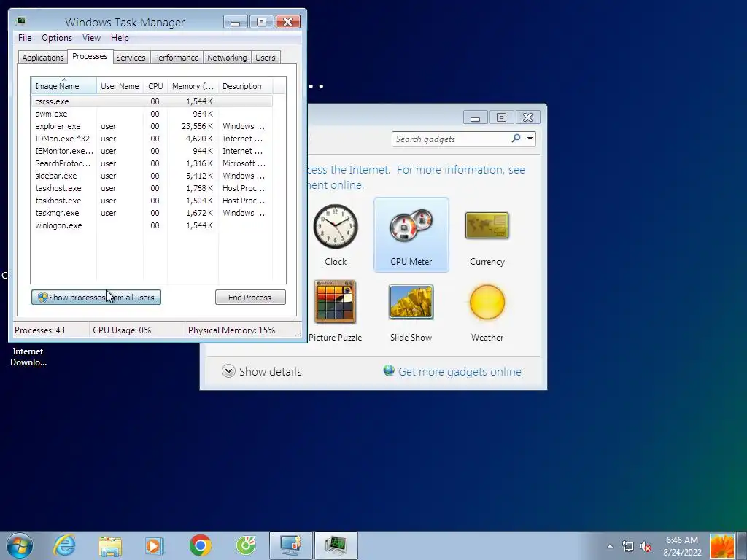This screenshot has width=747, height=560.
Task: Open the green circular app on taskbar
Action: point(246,545)
